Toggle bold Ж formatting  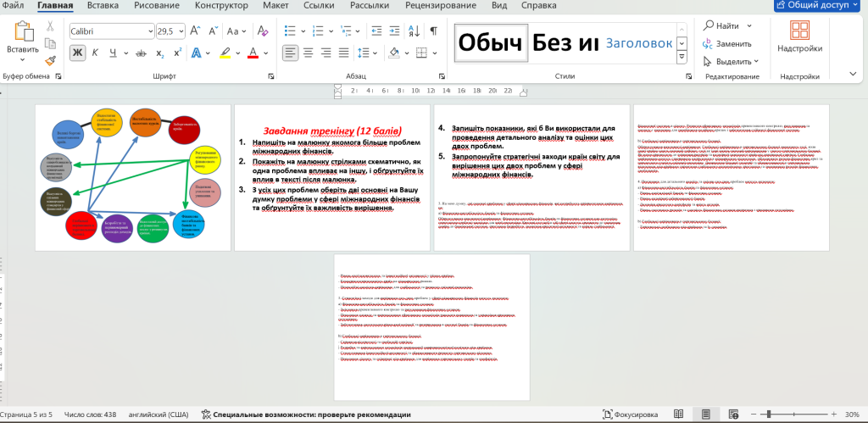(77, 53)
